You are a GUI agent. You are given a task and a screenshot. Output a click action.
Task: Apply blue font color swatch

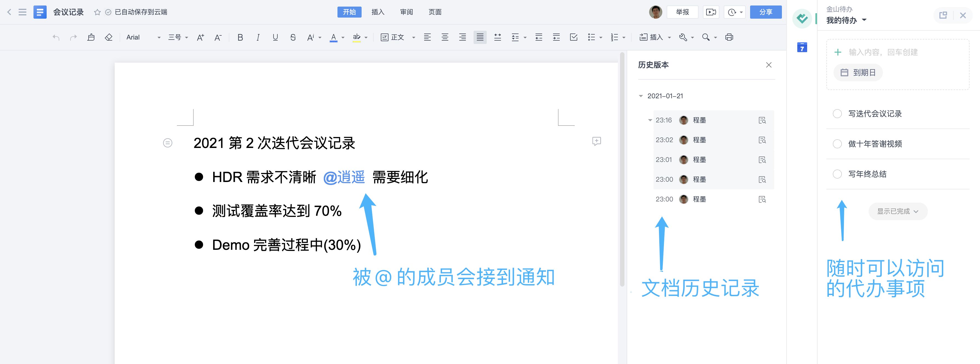click(x=334, y=37)
